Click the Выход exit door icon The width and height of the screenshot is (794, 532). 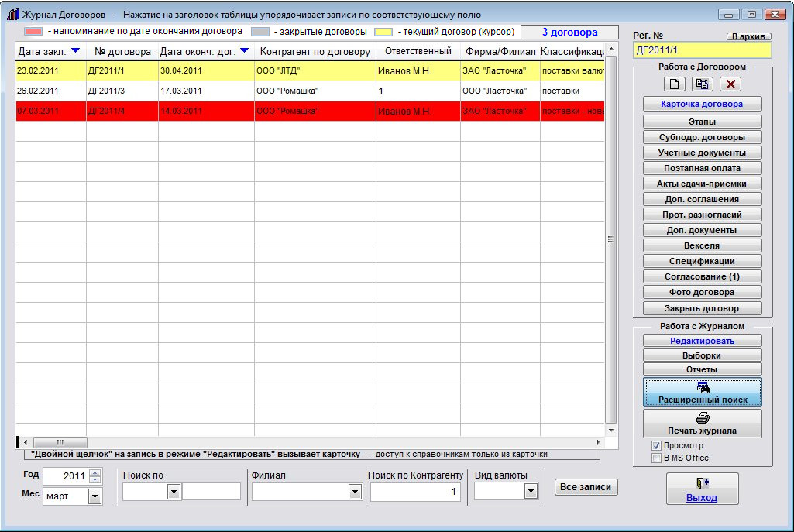[702, 488]
